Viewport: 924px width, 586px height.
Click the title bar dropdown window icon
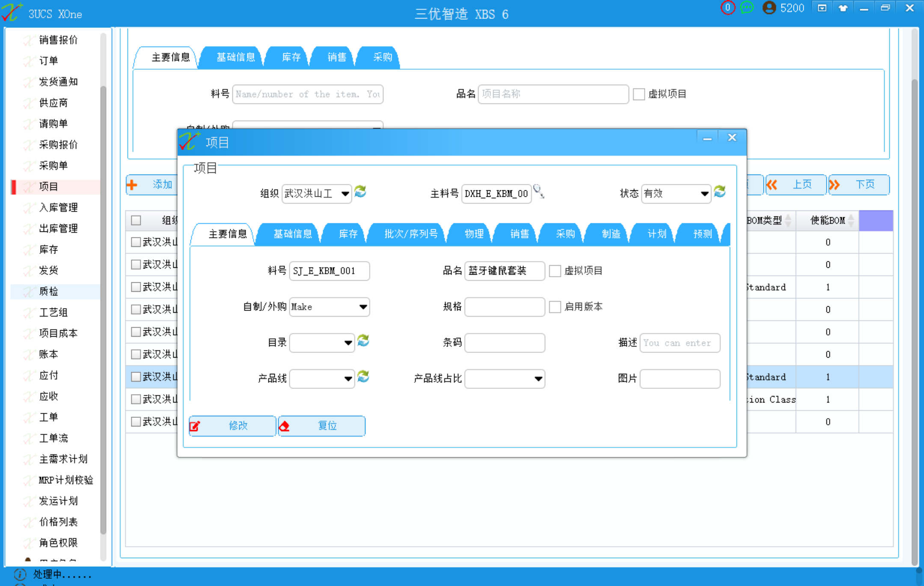click(x=822, y=8)
